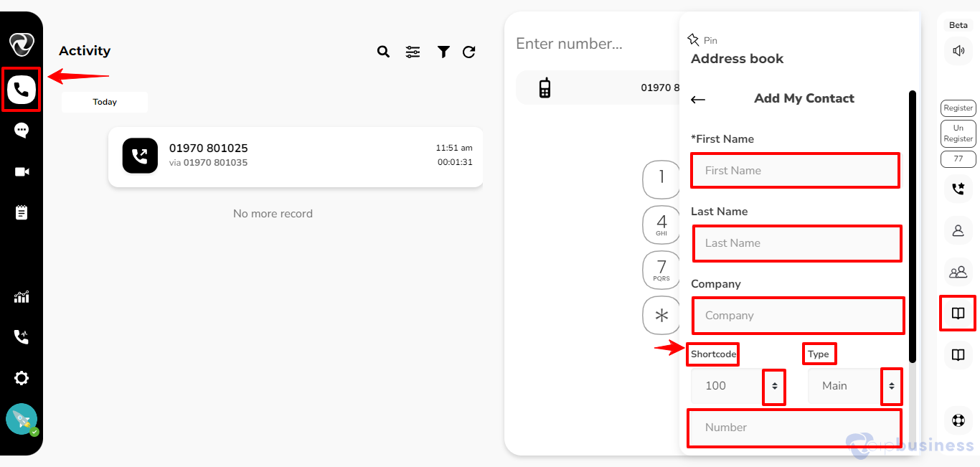The width and height of the screenshot is (980, 467).
Task: Apply the funnel filter icon in Activity
Action: 443,52
